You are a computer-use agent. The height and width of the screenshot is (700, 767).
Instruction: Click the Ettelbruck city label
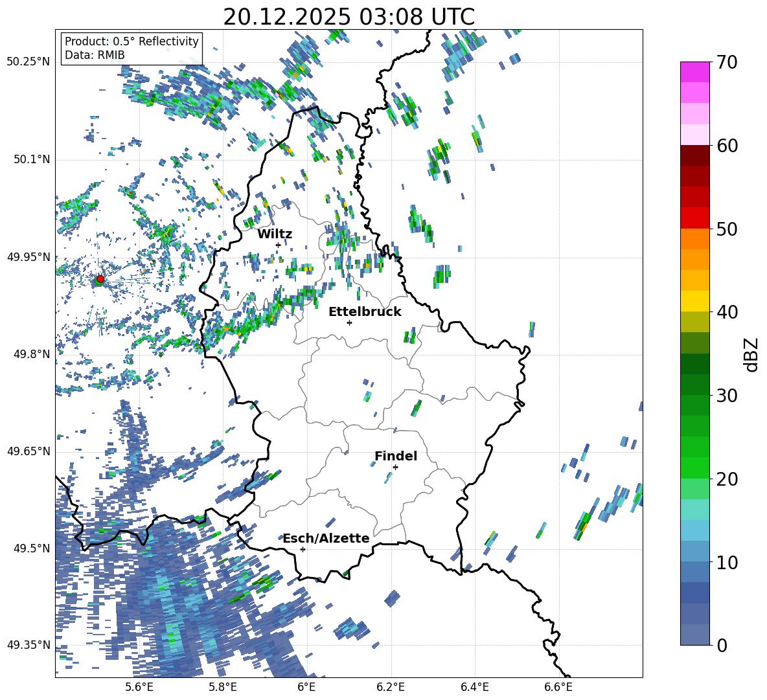point(365,312)
